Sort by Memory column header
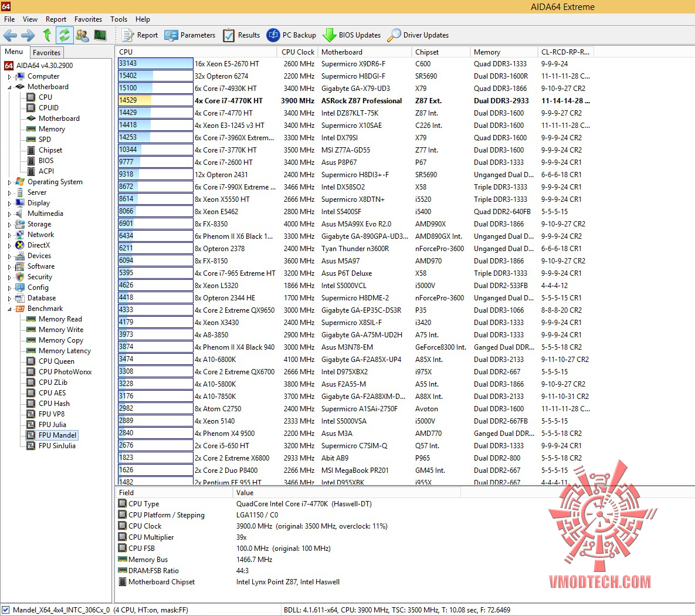Image resolution: width=695 pixels, height=616 pixels. [x=504, y=52]
